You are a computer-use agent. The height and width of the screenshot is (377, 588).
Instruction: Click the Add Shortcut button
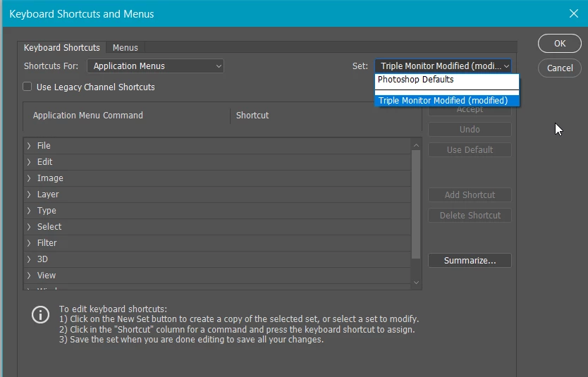pyautogui.click(x=470, y=195)
